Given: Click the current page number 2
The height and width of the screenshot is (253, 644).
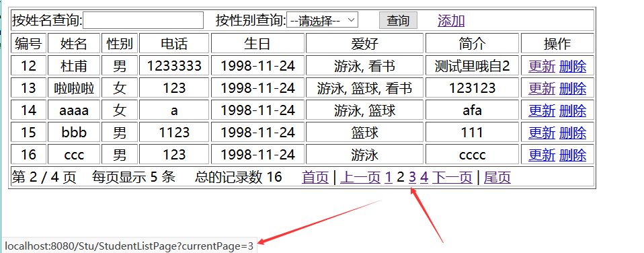Looking at the screenshot, I should [401, 177].
